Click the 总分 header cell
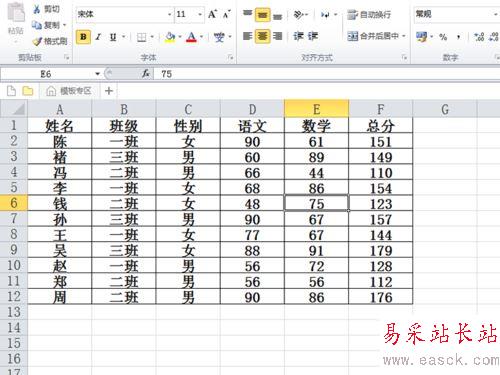 (381, 125)
